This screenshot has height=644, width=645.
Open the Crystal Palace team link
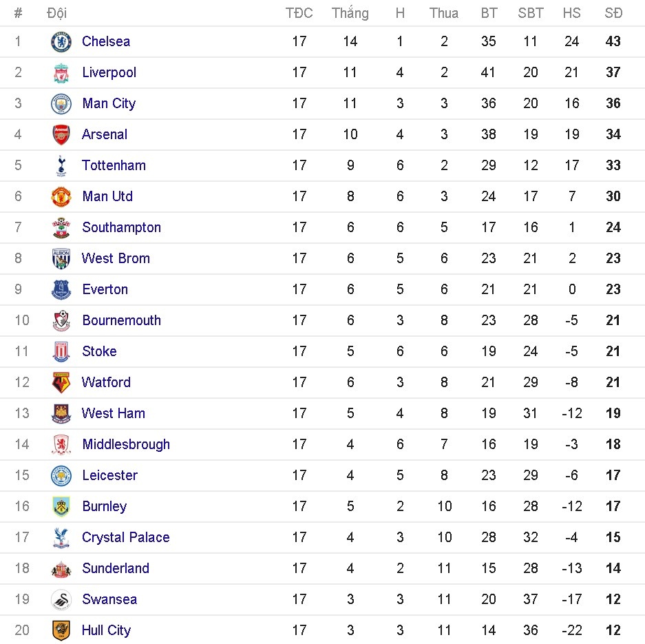(125, 537)
